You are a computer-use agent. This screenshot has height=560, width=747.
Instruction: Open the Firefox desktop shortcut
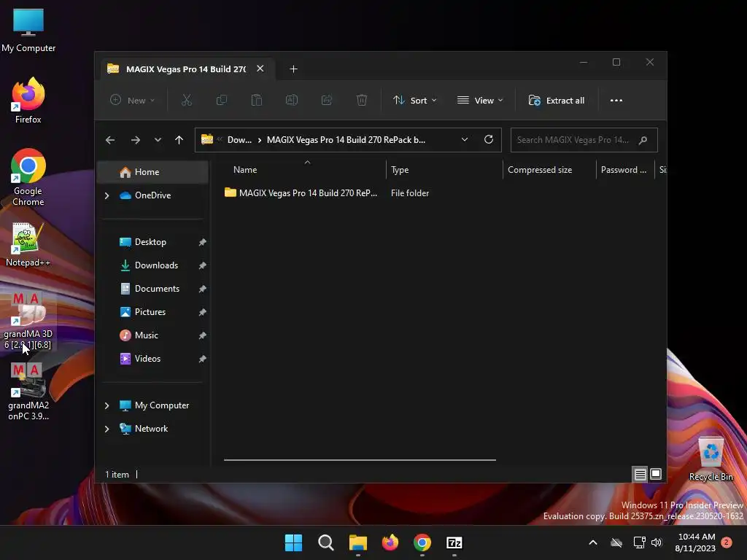(x=28, y=101)
